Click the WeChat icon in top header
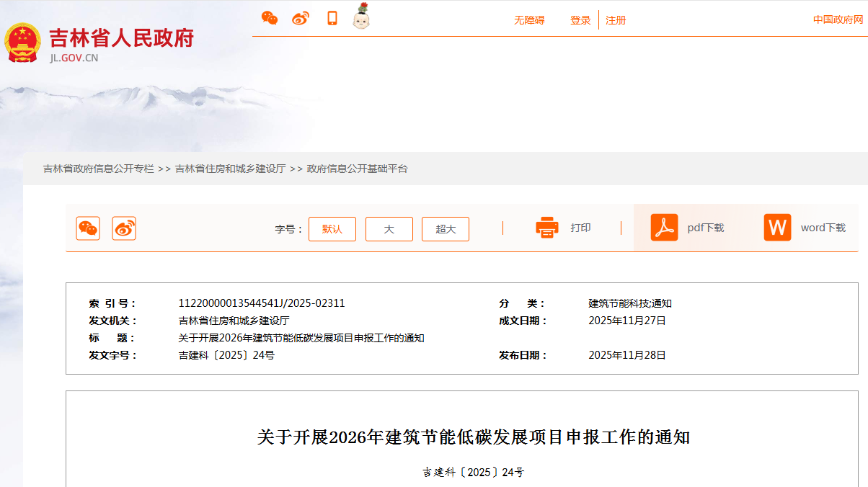 pyautogui.click(x=270, y=19)
